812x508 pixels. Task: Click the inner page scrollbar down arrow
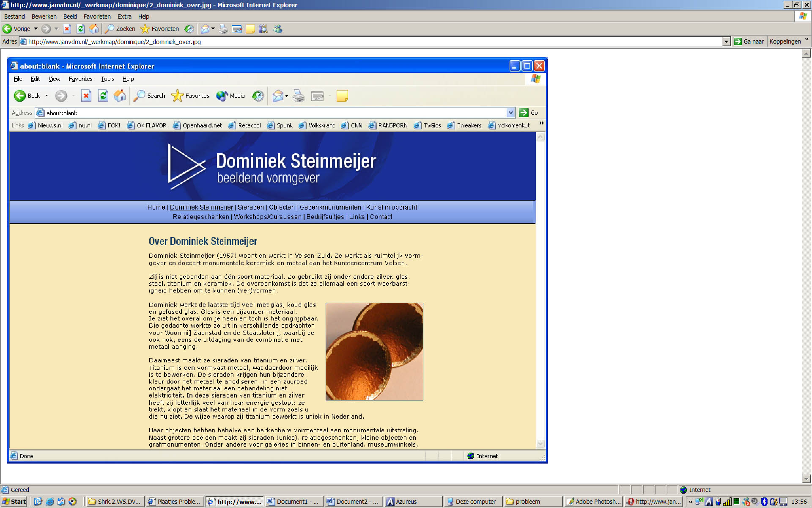[540, 444]
